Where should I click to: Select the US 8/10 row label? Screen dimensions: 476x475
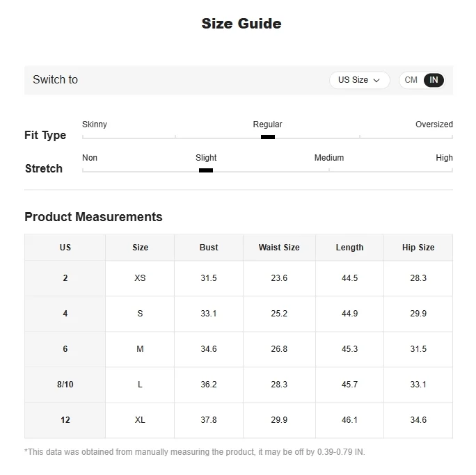tap(65, 385)
